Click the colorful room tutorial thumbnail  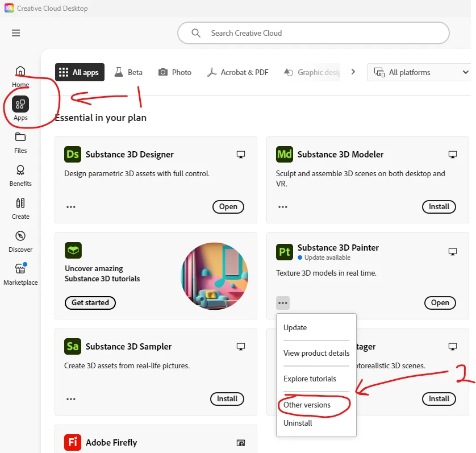point(214,276)
